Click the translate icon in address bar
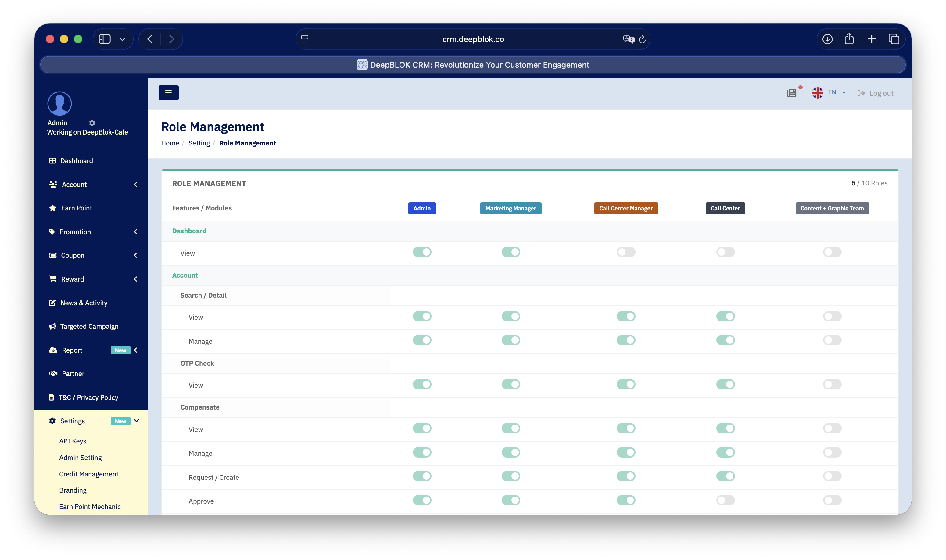 click(629, 39)
